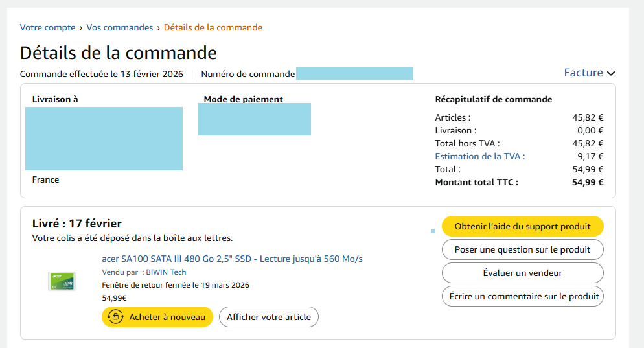Select the current Détails de la commande breadcrumb

213,27
